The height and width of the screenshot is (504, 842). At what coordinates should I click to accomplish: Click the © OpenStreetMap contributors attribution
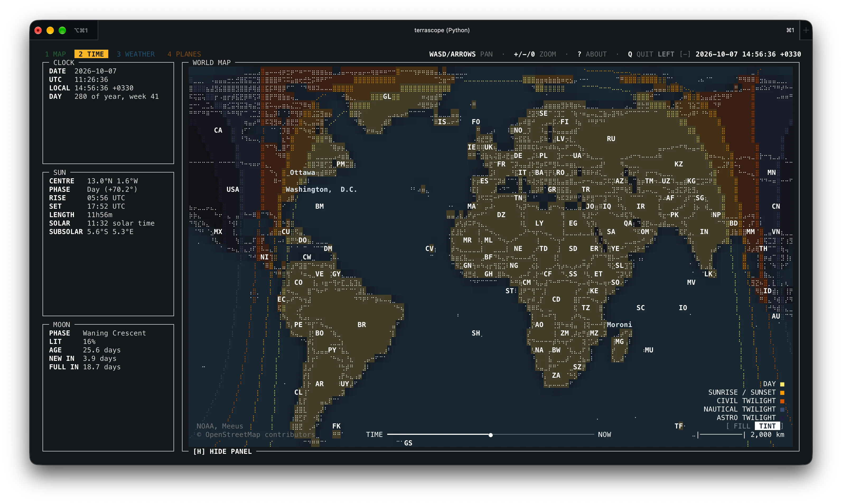click(256, 434)
